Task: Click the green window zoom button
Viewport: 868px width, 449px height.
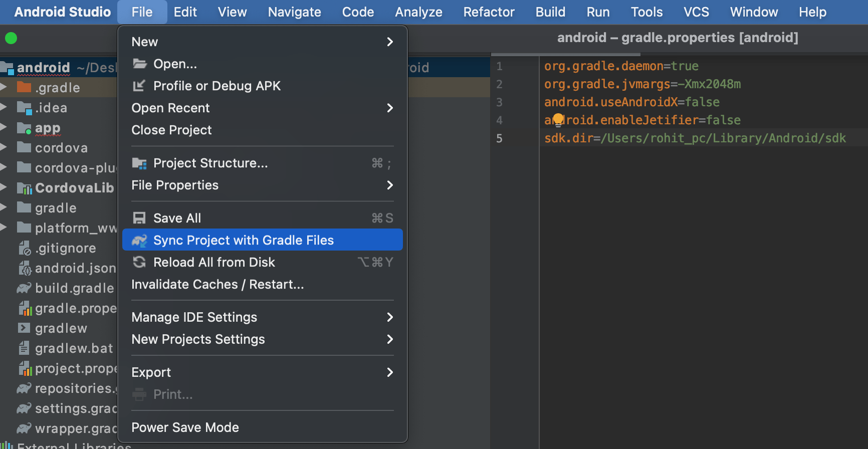Action: tap(11, 38)
